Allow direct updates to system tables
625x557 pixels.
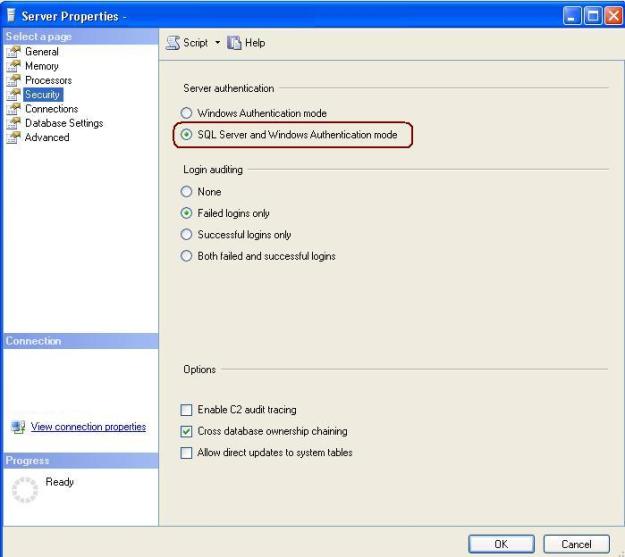tap(187, 453)
